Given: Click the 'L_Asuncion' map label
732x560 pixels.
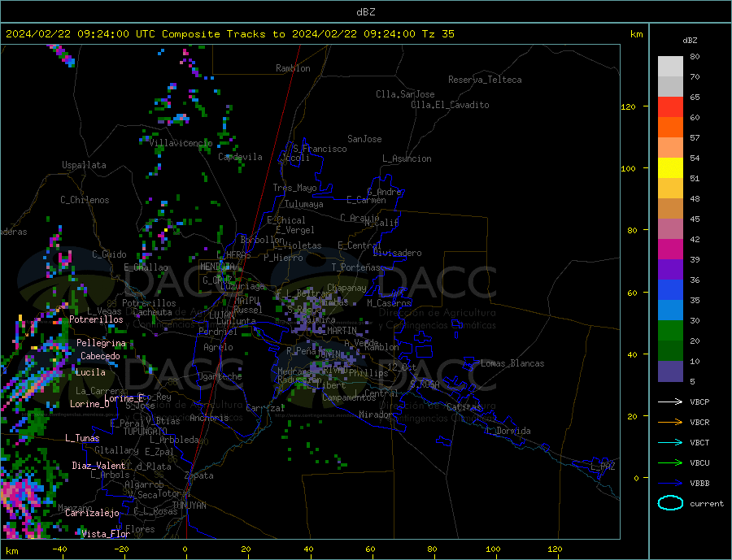Looking at the screenshot, I should (x=407, y=158).
